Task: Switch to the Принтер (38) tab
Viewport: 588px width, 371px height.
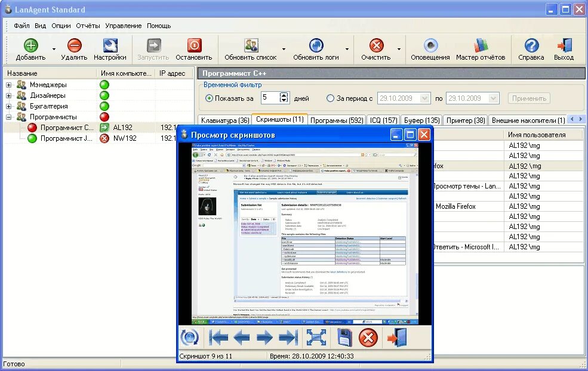Action: [466, 120]
